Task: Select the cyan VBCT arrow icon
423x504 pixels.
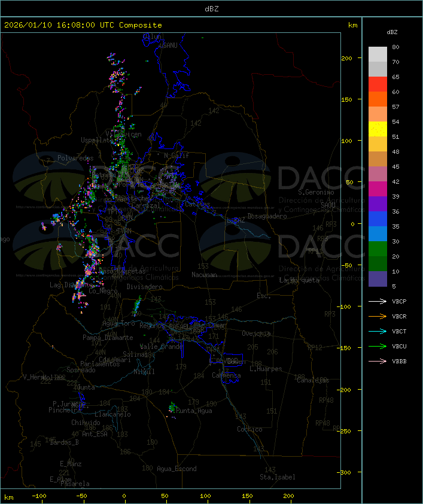Action: click(x=378, y=331)
